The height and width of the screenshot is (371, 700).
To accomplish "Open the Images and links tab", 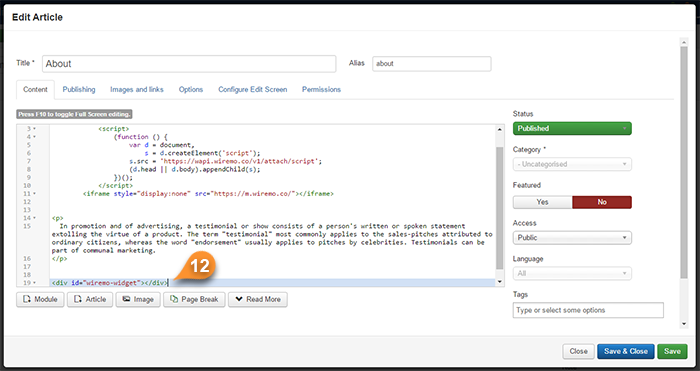I will 137,89.
